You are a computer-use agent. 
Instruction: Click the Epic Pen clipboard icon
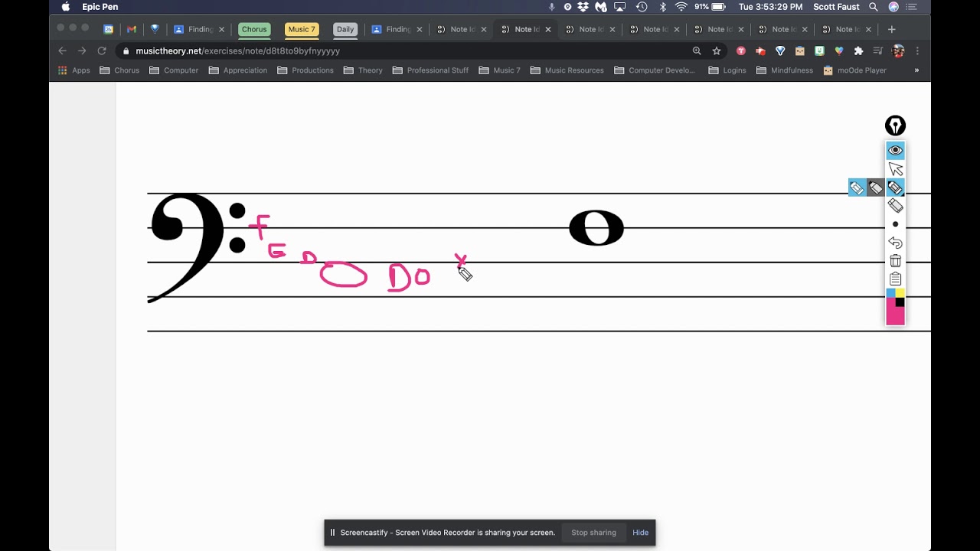tap(895, 279)
